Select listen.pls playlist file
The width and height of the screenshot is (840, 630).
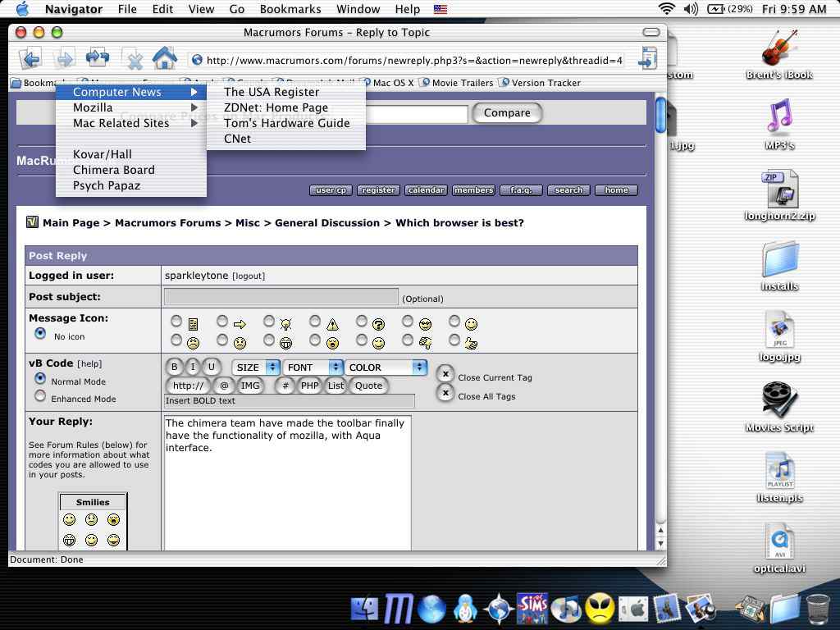click(x=779, y=478)
